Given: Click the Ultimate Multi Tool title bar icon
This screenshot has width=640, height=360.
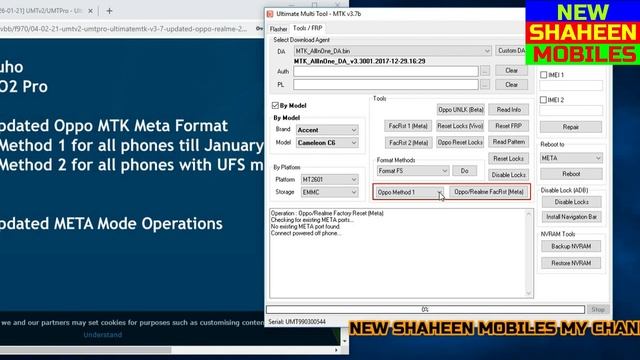Looking at the screenshot, I should point(270,14).
